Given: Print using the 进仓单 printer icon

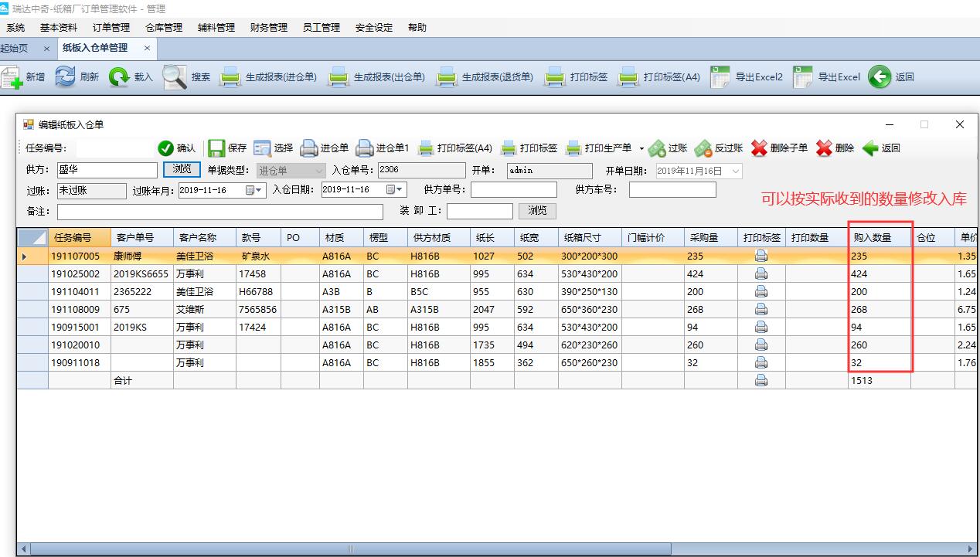Looking at the screenshot, I should click(x=309, y=148).
